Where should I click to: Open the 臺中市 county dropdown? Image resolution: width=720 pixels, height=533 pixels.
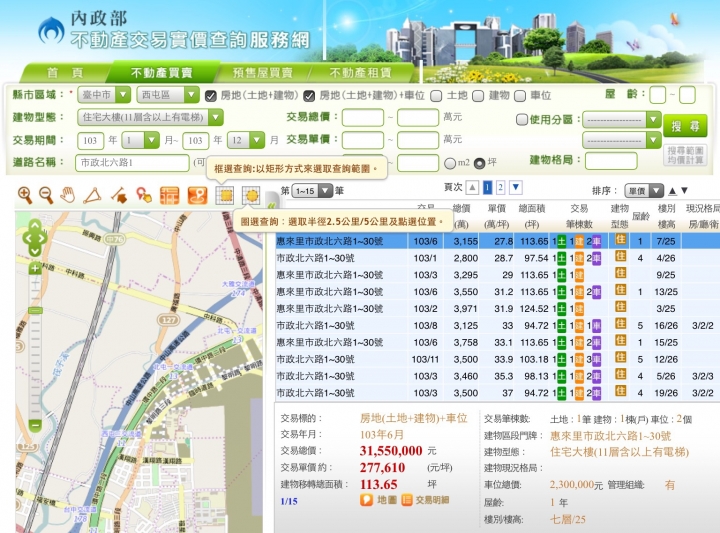[x=104, y=95]
